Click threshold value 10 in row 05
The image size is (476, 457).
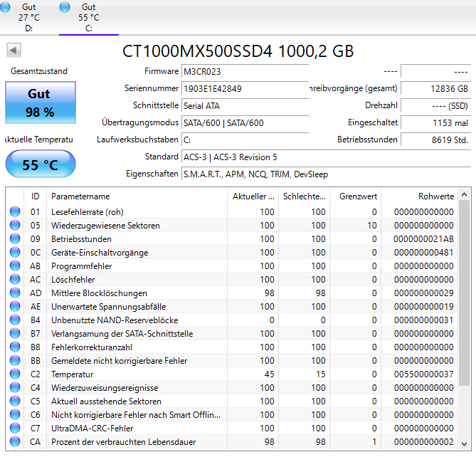[372, 226]
